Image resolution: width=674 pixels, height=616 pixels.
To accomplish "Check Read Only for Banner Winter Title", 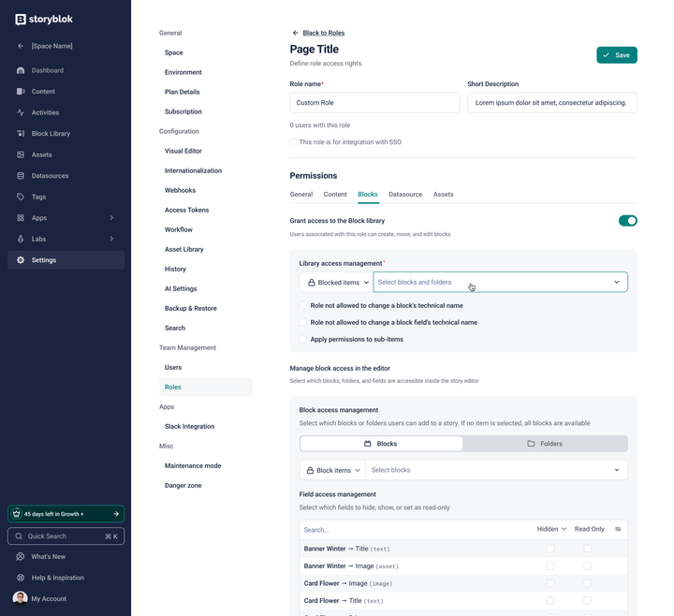I will coord(587,549).
